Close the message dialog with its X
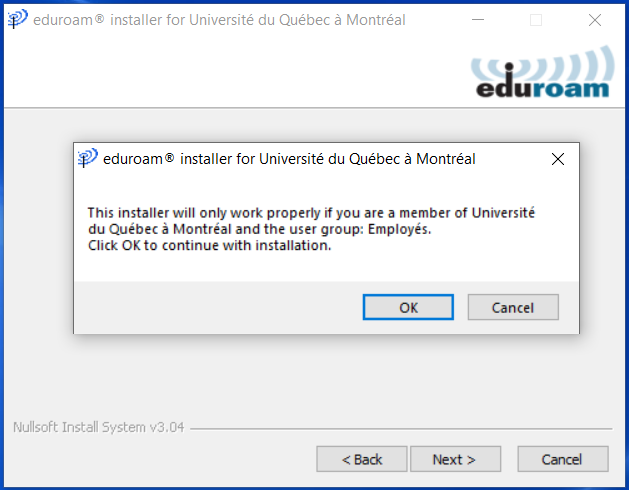This screenshot has width=629, height=490. pos(558,159)
